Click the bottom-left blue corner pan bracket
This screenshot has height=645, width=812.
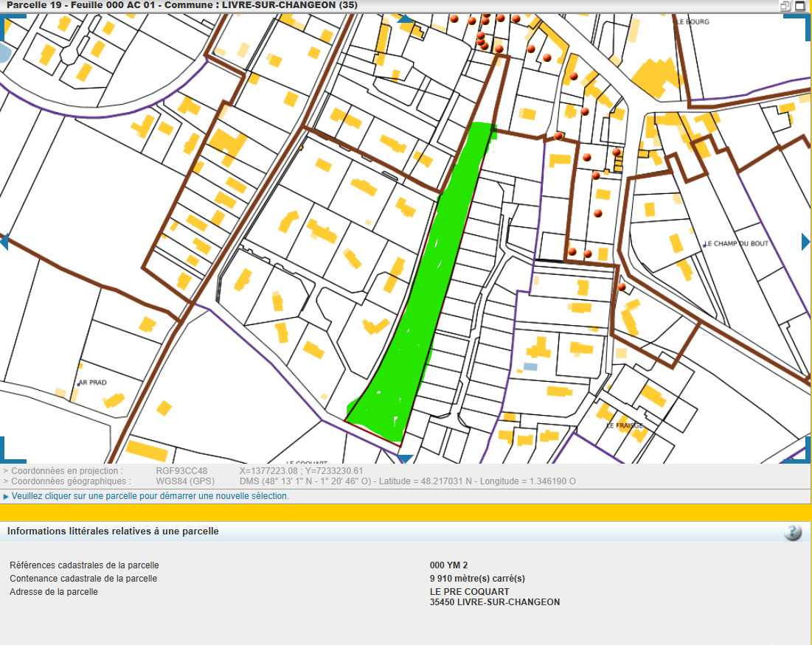pos(7,453)
